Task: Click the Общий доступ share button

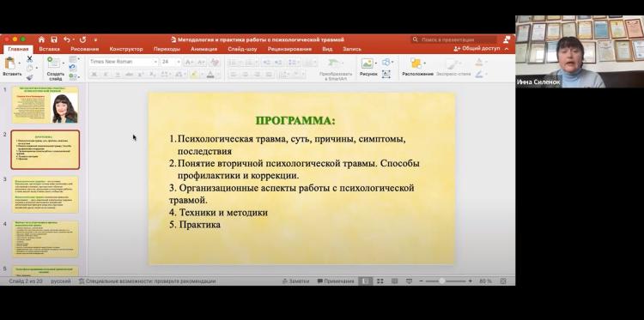Action: click(x=477, y=48)
